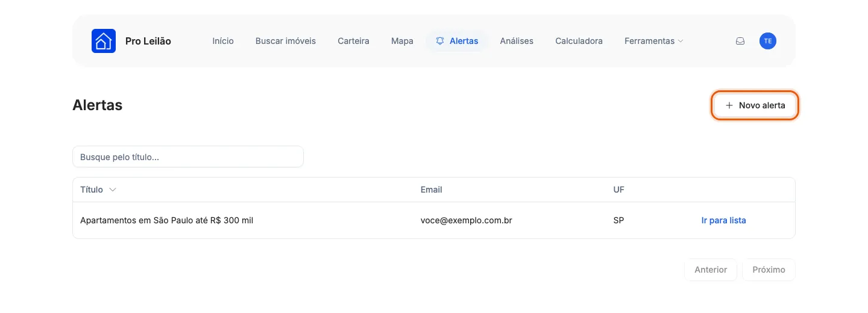Screen dimensions: 868x313
Task: Open the Calculadora page
Action: tap(579, 41)
